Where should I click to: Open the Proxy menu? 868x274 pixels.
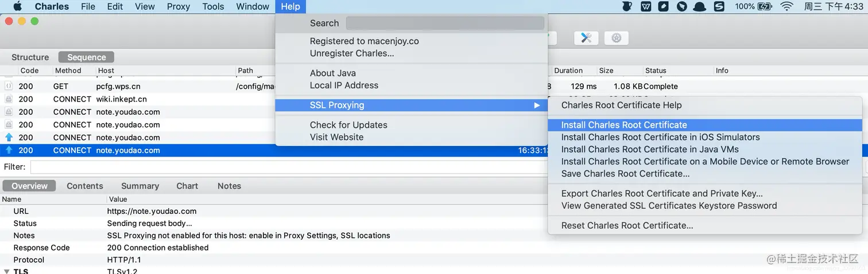pyautogui.click(x=179, y=6)
